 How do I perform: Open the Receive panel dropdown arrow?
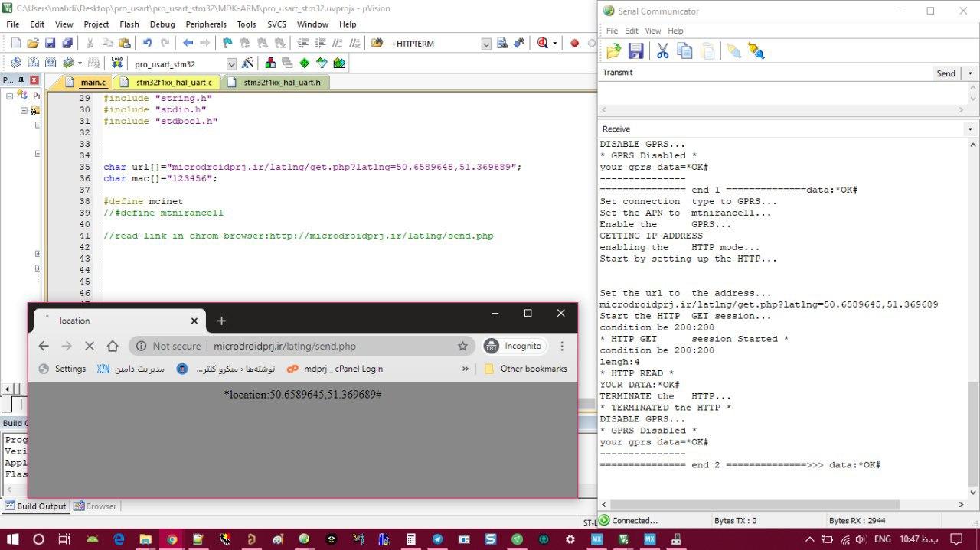point(970,129)
